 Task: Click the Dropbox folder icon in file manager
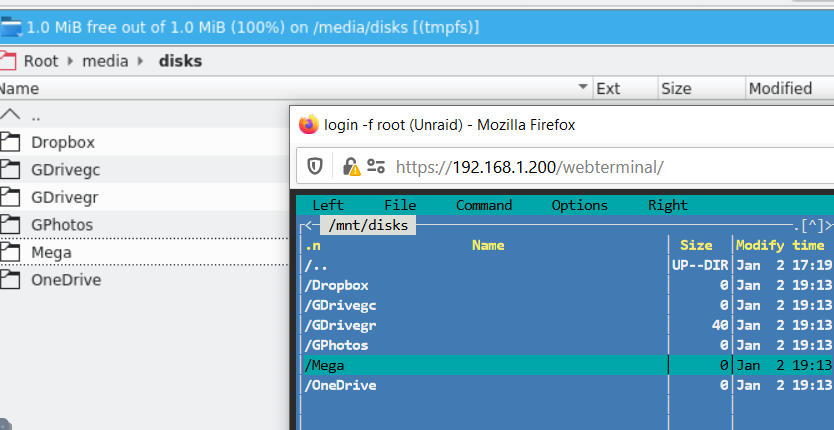[9, 142]
